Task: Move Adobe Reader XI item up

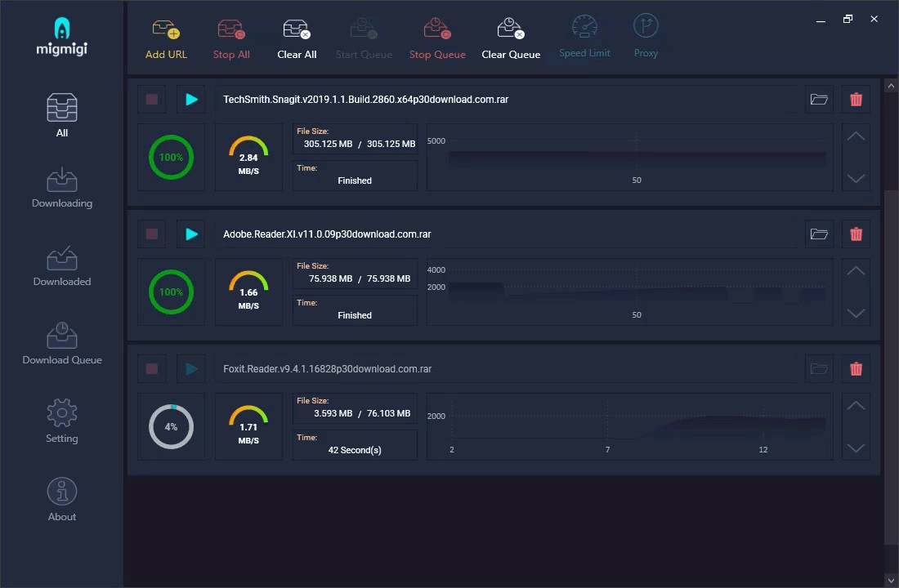Action: (x=856, y=271)
